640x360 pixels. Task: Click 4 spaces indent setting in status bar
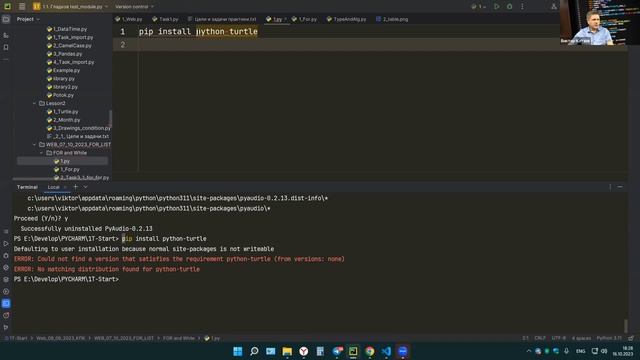(x=581, y=338)
